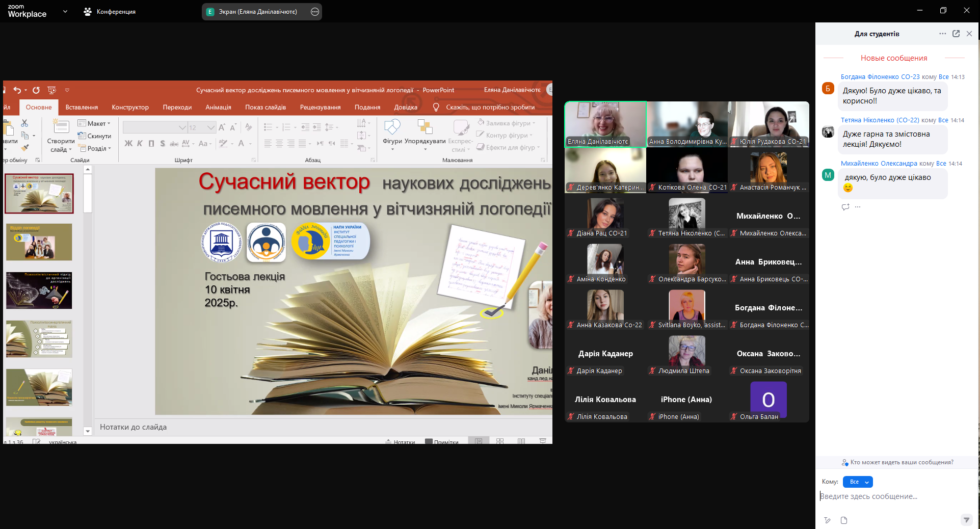The width and height of the screenshot is (980, 529).
Task: Switch to the Вставлення ribbon tab
Action: 82,107
